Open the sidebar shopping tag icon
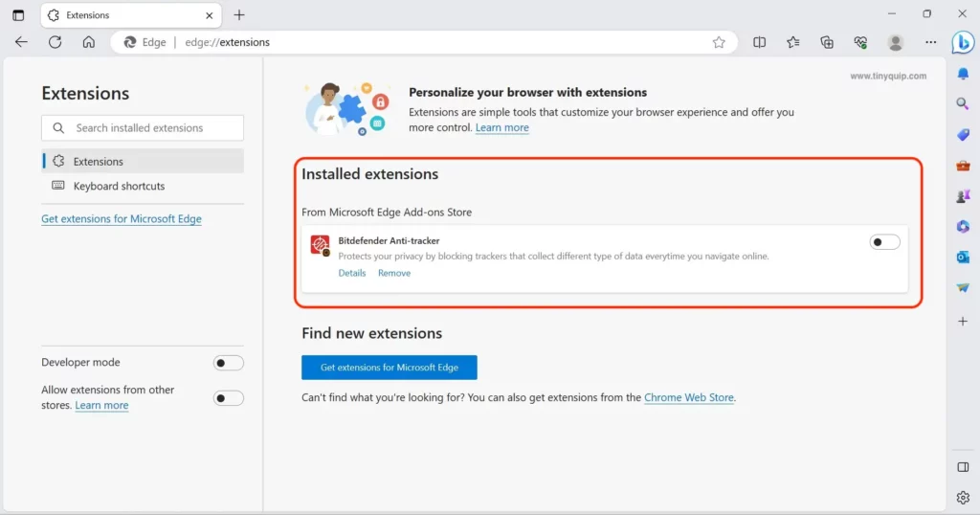The width and height of the screenshot is (980, 515). coord(963,134)
